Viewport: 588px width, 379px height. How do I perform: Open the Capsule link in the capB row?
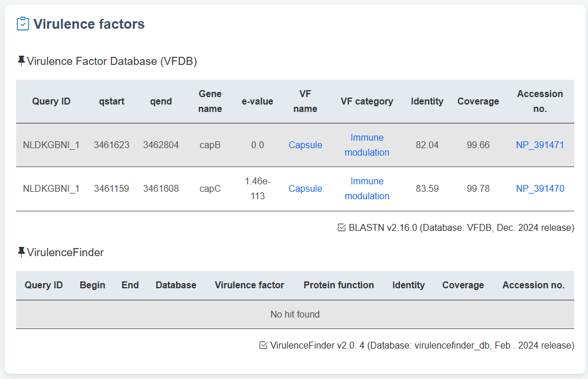point(305,145)
